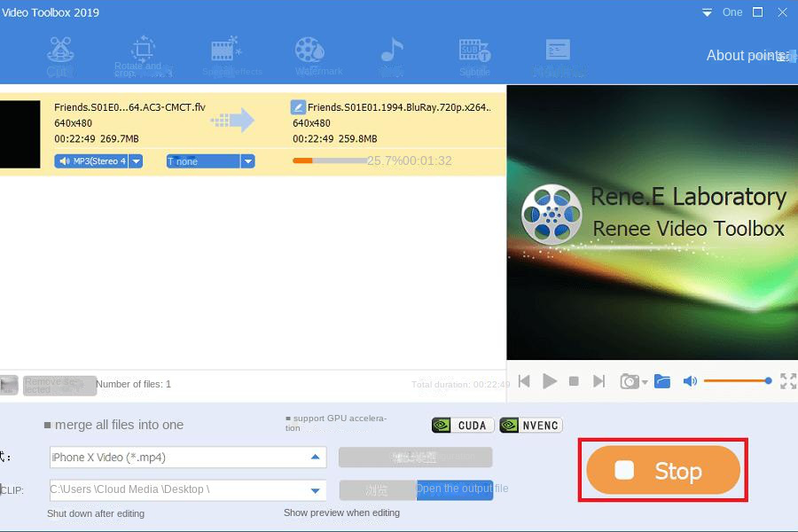Image resolution: width=798 pixels, height=532 pixels.
Task: Maximize the Video Toolbox window
Action: click(758, 12)
